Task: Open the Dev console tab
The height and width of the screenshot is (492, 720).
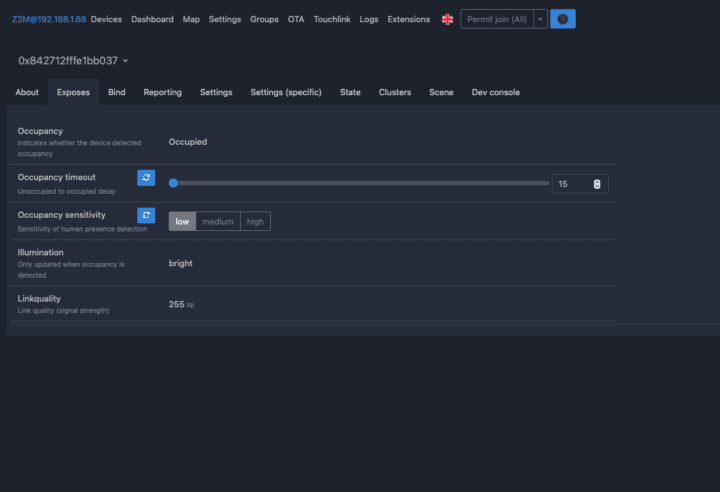Action: (x=496, y=93)
